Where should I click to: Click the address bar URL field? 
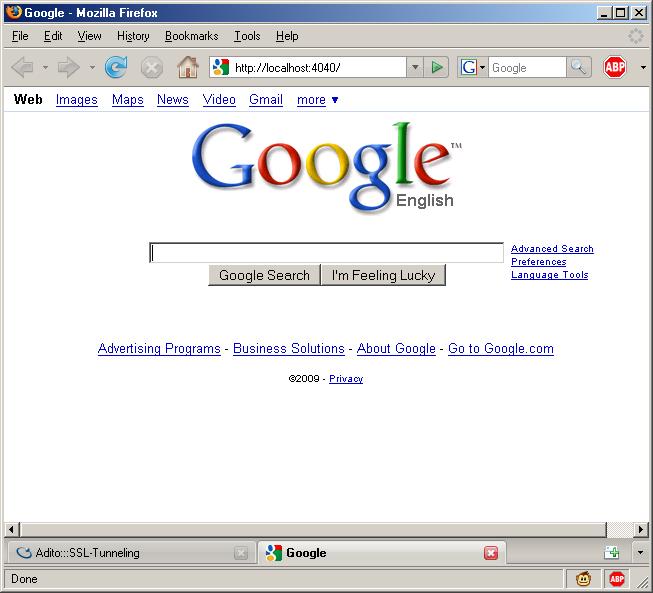point(319,67)
